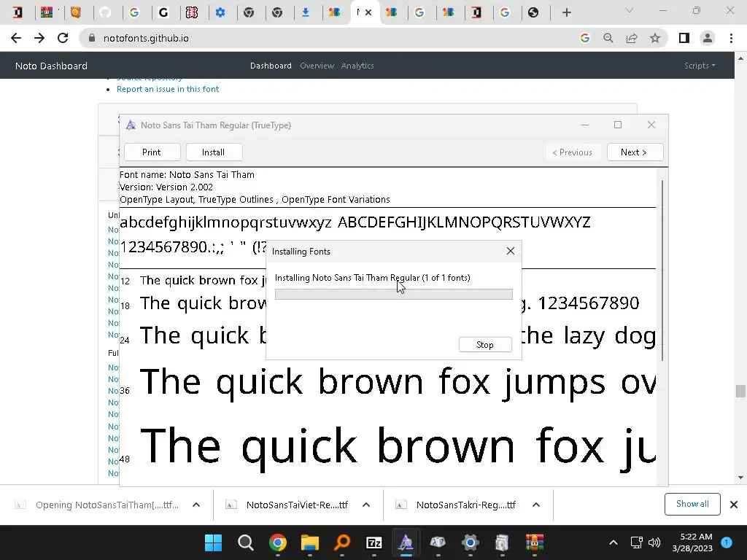Expand options for NotoSansTaiViet download
Image resolution: width=747 pixels, height=560 pixels.
[x=366, y=505]
